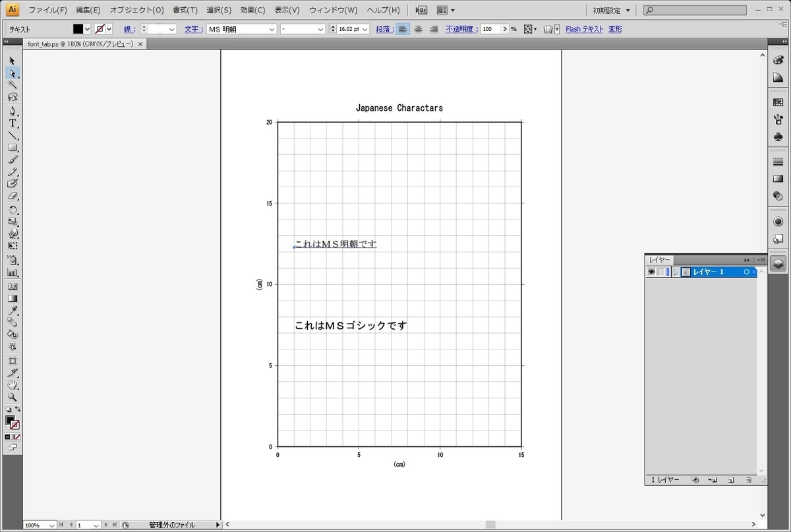Set paragraph alignment to left
The height and width of the screenshot is (532, 791).
[403, 29]
